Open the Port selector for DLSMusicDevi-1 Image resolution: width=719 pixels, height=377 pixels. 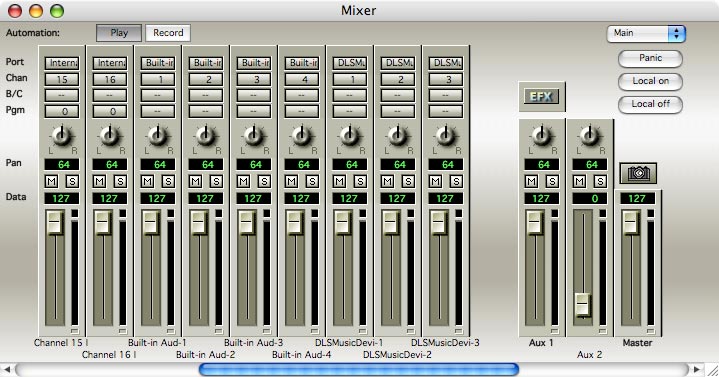(350, 63)
